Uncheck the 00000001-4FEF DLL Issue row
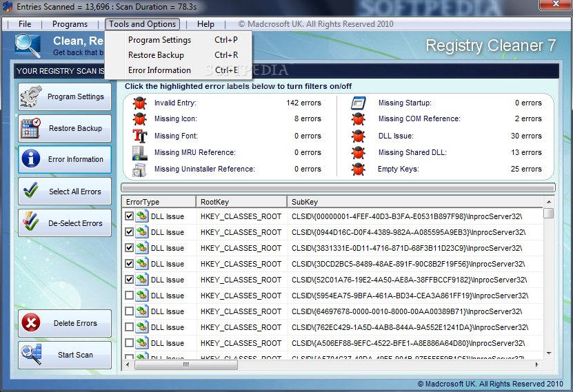The width and height of the screenshot is (573, 392). (x=129, y=216)
